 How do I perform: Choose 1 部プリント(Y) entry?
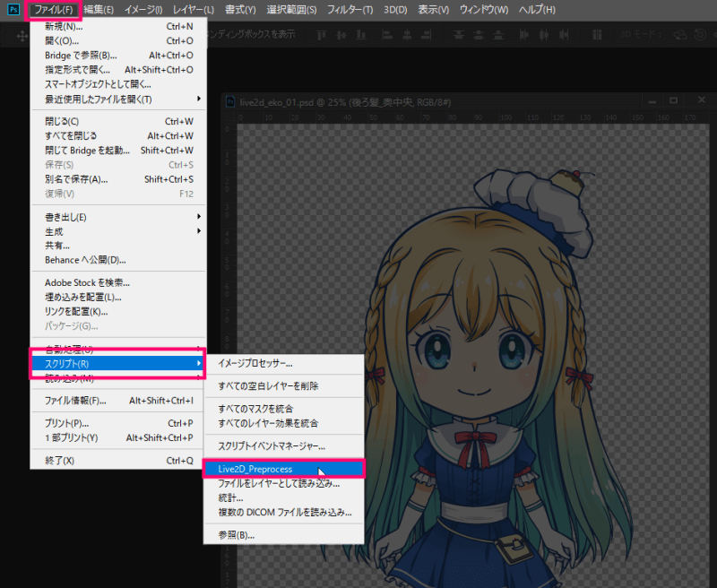[118, 437]
